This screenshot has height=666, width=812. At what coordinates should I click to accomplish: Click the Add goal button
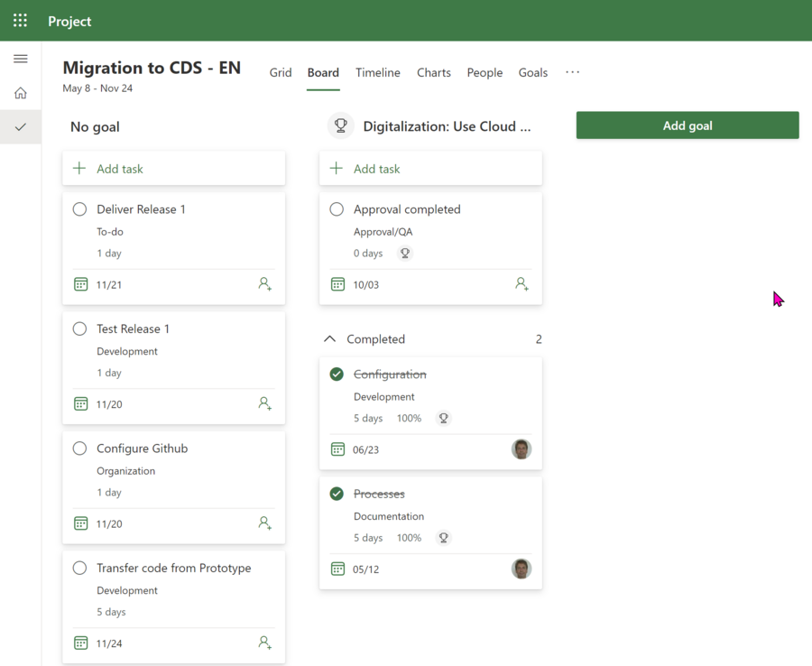tap(687, 125)
